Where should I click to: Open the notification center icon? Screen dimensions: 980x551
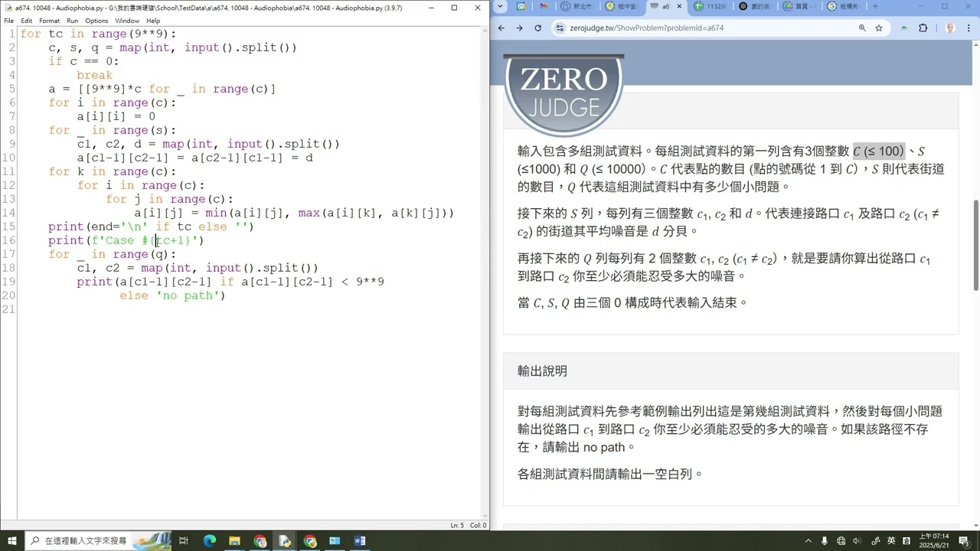[x=965, y=541]
